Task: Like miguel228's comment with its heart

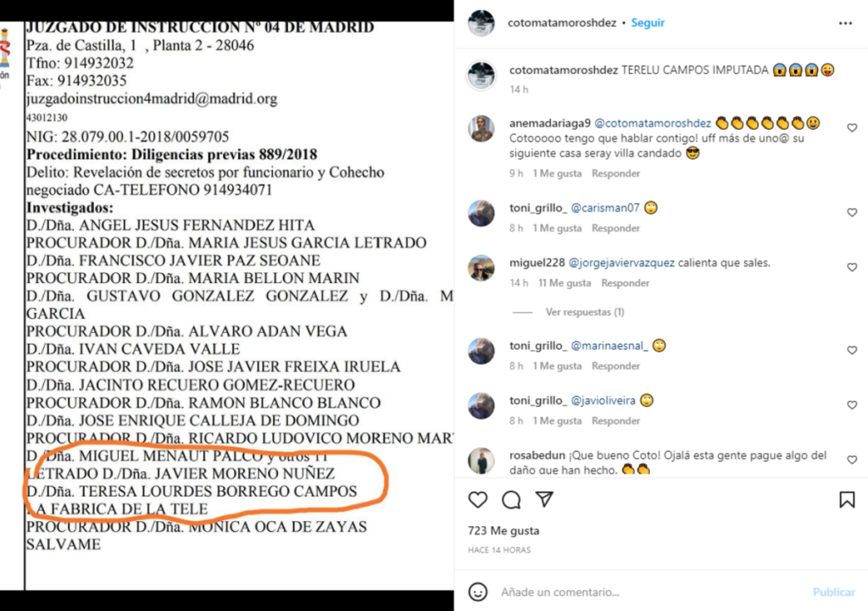Action: (852, 267)
